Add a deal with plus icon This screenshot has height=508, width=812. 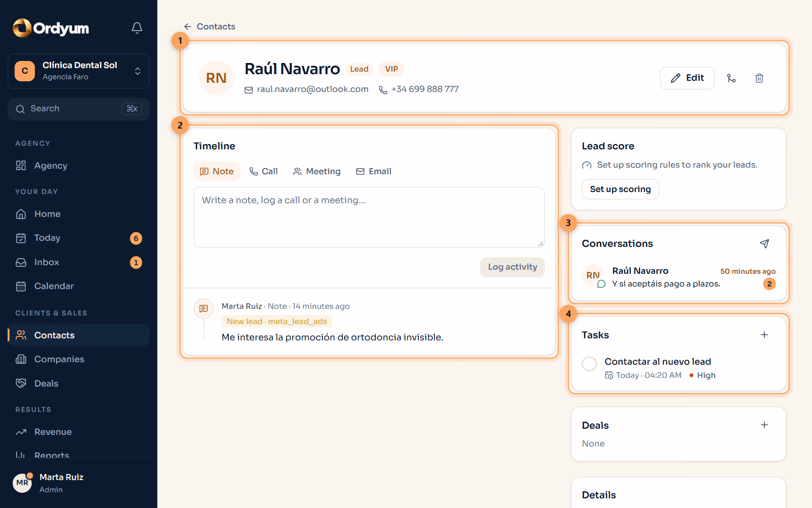pyautogui.click(x=764, y=425)
